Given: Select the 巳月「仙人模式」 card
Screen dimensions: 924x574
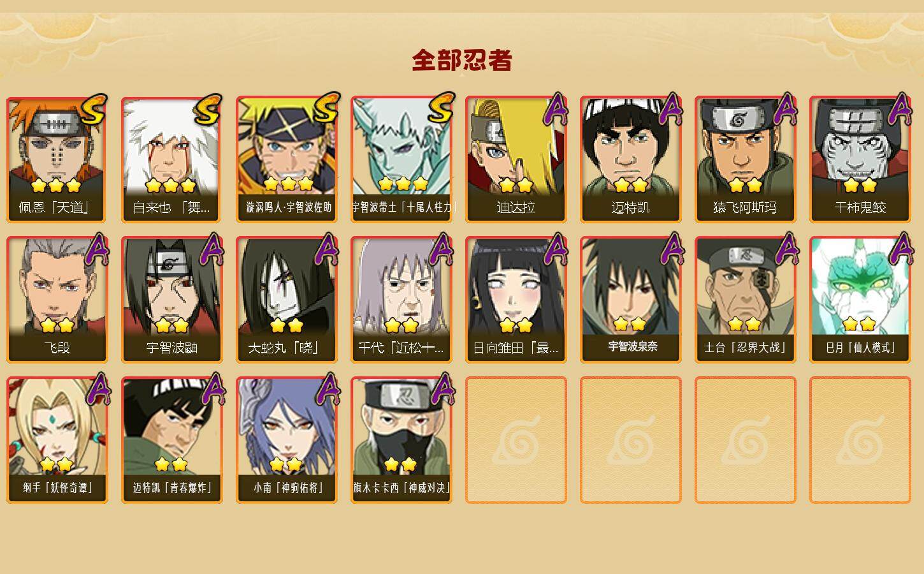Looking at the screenshot, I should 860,300.
